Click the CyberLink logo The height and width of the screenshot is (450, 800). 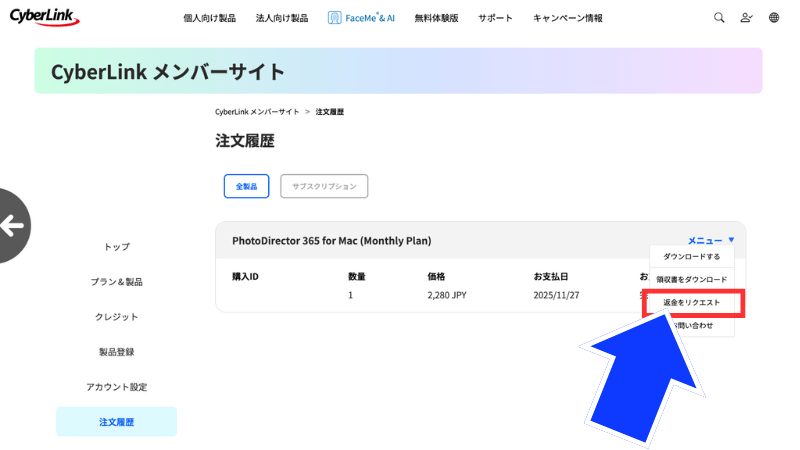point(44,17)
